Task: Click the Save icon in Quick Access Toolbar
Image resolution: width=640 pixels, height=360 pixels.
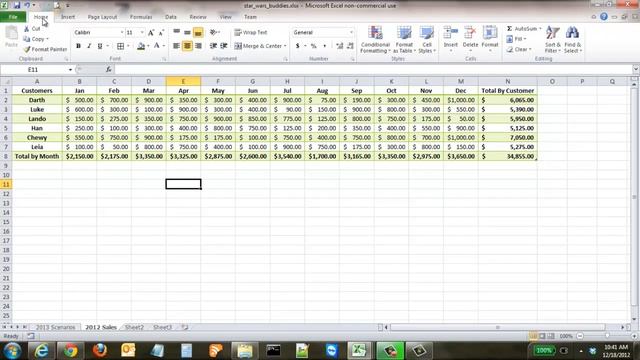Action: [x=17, y=5]
